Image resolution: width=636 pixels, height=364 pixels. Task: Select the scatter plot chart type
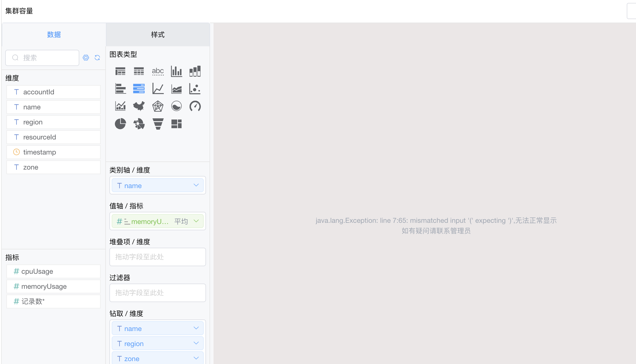(195, 89)
